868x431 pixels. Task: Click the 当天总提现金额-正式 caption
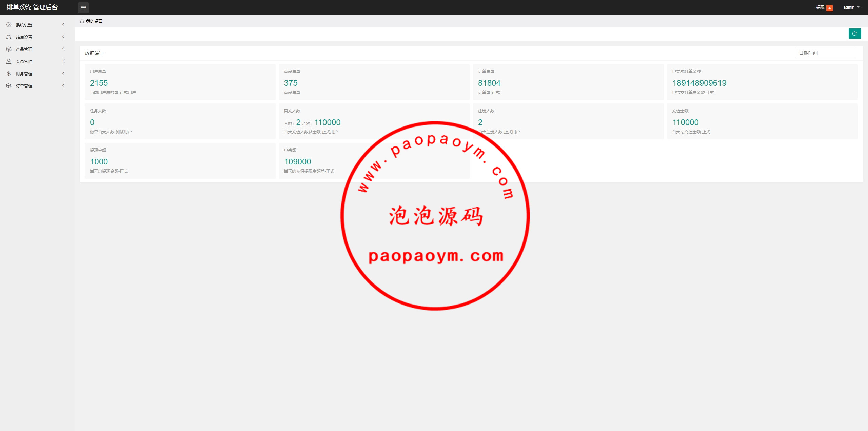108,171
